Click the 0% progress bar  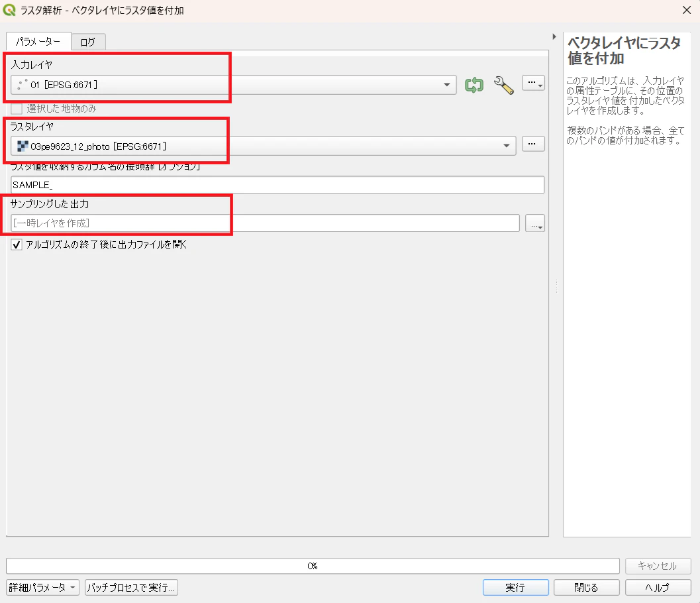pyautogui.click(x=313, y=566)
